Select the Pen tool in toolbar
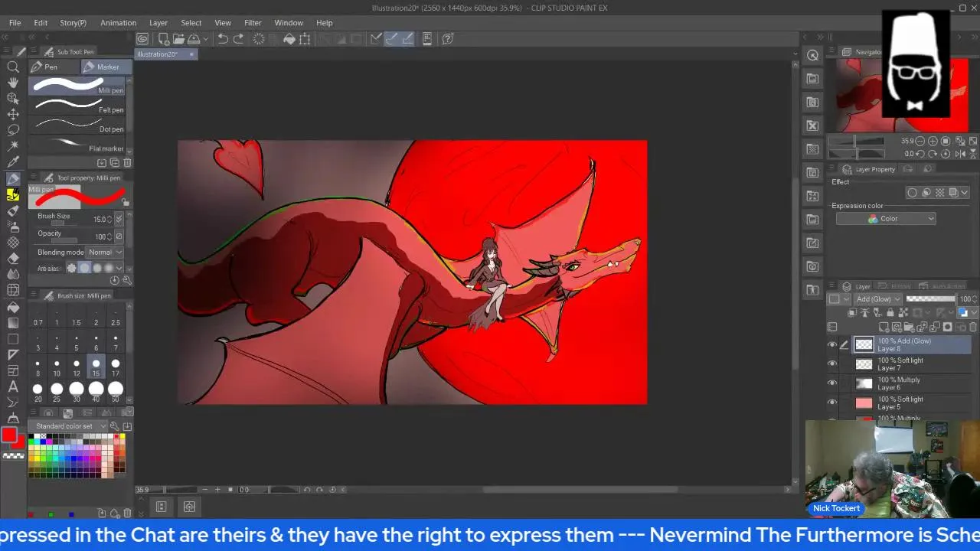The height and width of the screenshot is (551, 980). pos(13,178)
